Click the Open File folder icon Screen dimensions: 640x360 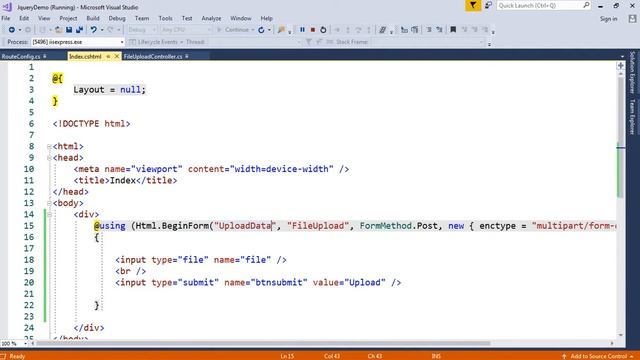coord(59,30)
